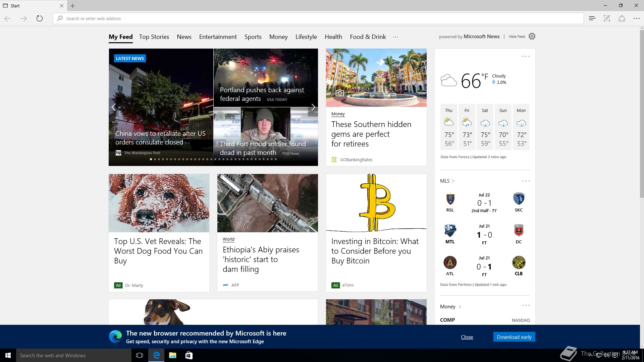
Task: Click the RSL team logo
Action: pyautogui.click(x=450, y=199)
